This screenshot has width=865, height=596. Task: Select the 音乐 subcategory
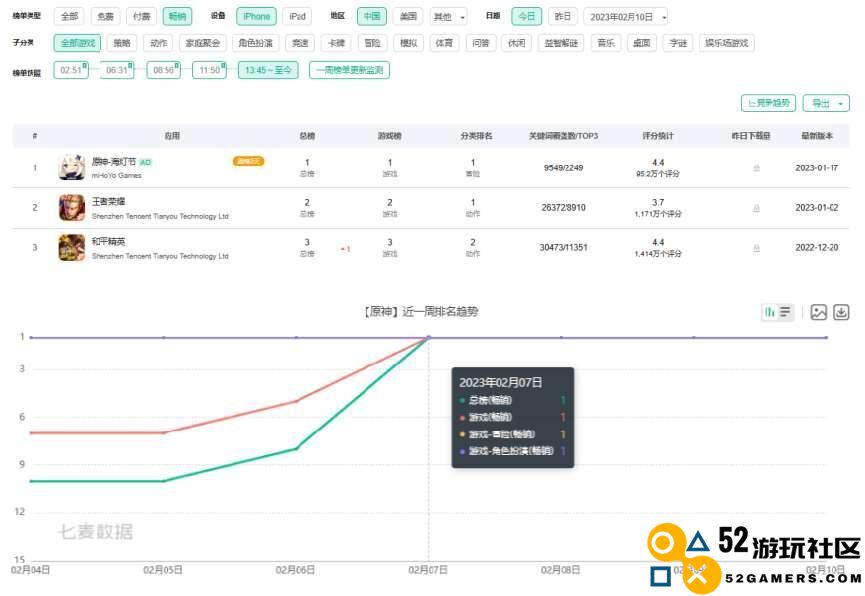(606, 43)
